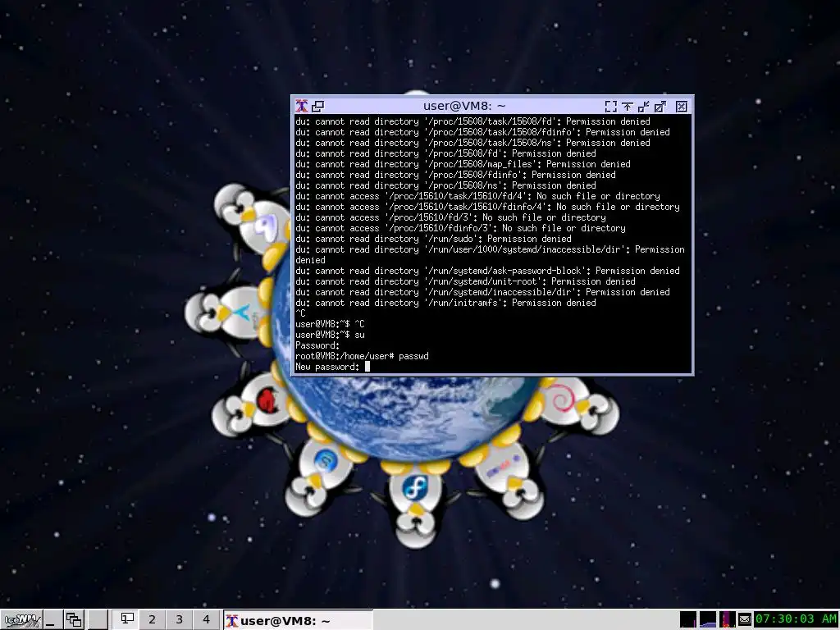
Task: Click the '/run/sudo' permission denied line
Action: click(x=433, y=239)
